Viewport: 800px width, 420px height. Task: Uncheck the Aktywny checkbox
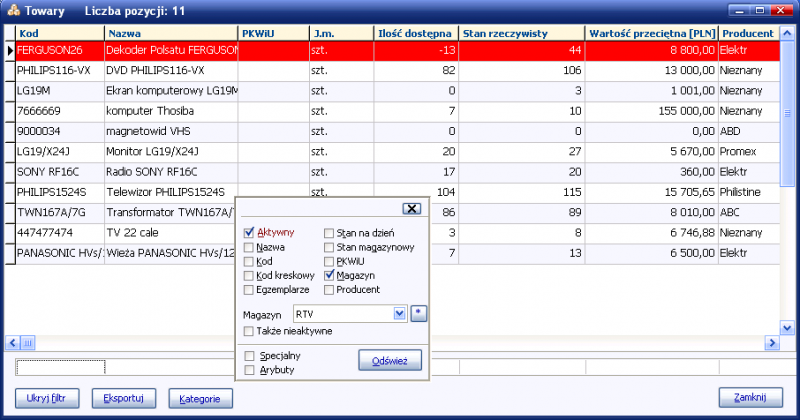tap(249, 233)
